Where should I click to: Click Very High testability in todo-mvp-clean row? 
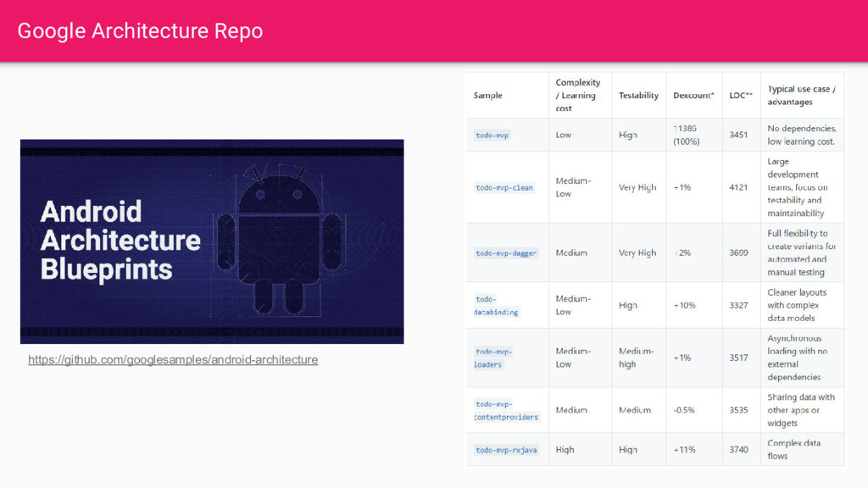click(637, 187)
